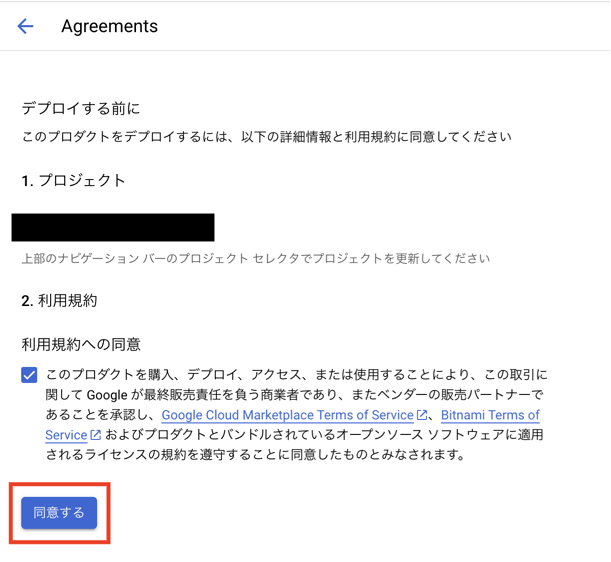Open Google Cloud Marketplace Terms of Service link
The height and width of the screenshot is (562, 611).
pyautogui.click(x=287, y=415)
